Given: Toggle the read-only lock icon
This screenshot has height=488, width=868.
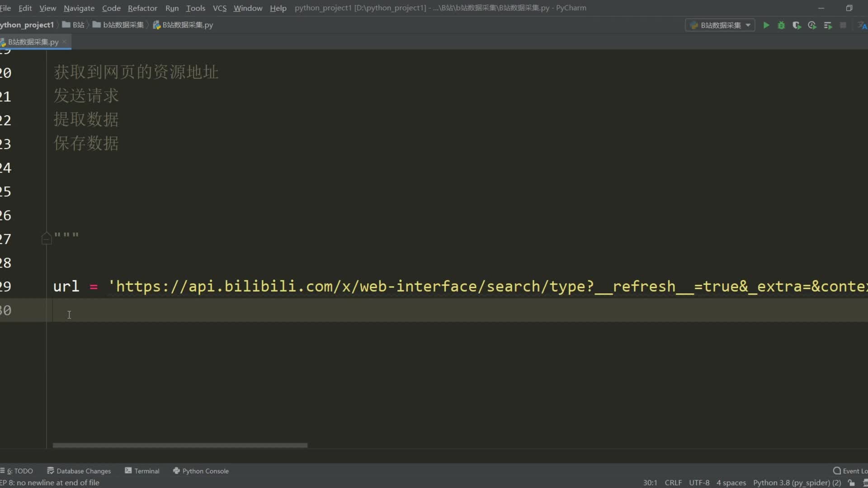Looking at the screenshot, I should coord(851,483).
